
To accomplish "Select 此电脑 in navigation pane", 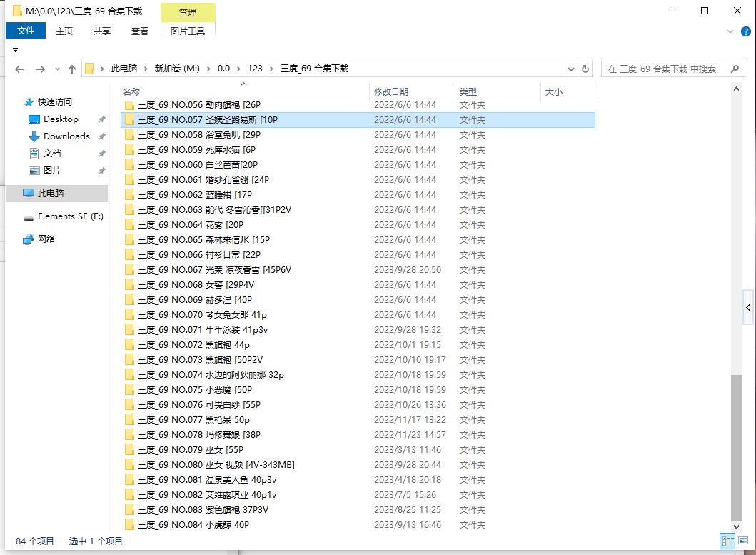I will (50, 194).
